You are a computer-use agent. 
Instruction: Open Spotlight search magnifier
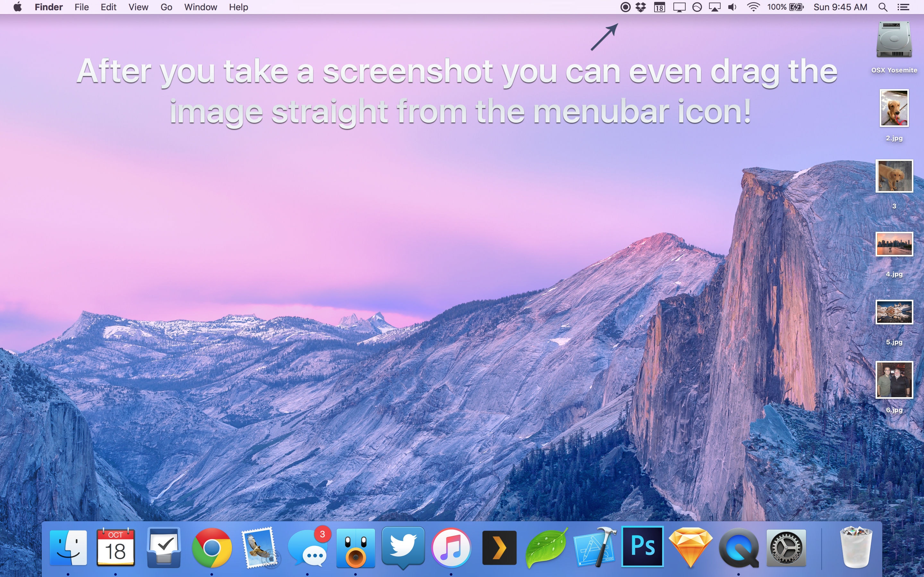(883, 7)
